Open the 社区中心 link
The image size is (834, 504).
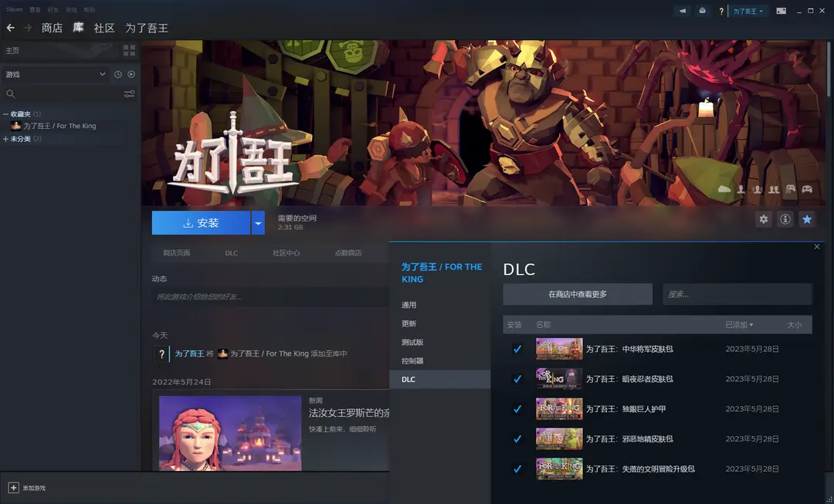pyautogui.click(x=286, y=253)
